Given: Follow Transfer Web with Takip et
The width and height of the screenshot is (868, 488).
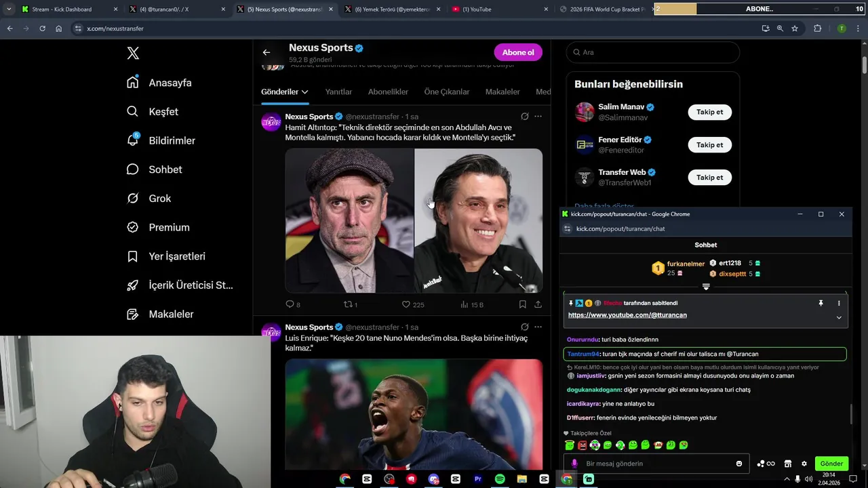Looking at the screenshot, I should (709, 177).
